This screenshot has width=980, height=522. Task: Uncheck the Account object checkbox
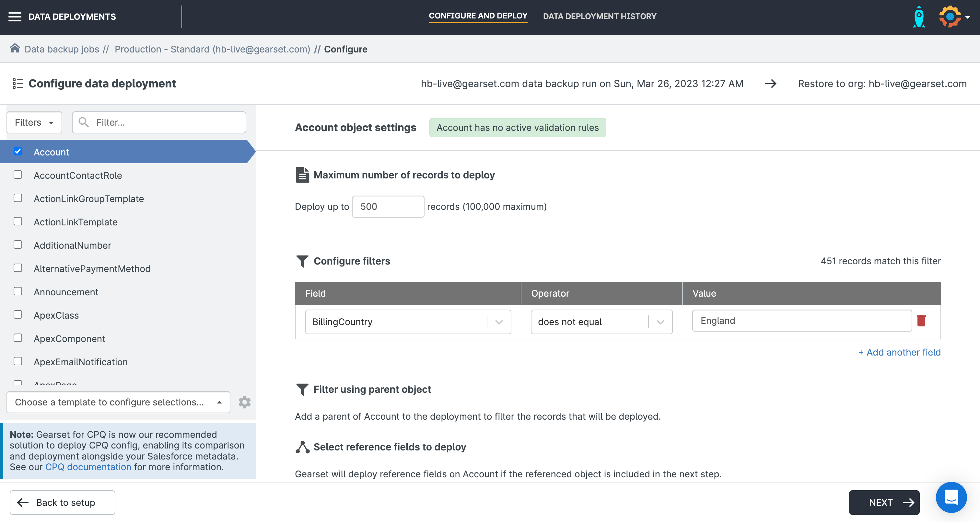[x=18, y=151]
